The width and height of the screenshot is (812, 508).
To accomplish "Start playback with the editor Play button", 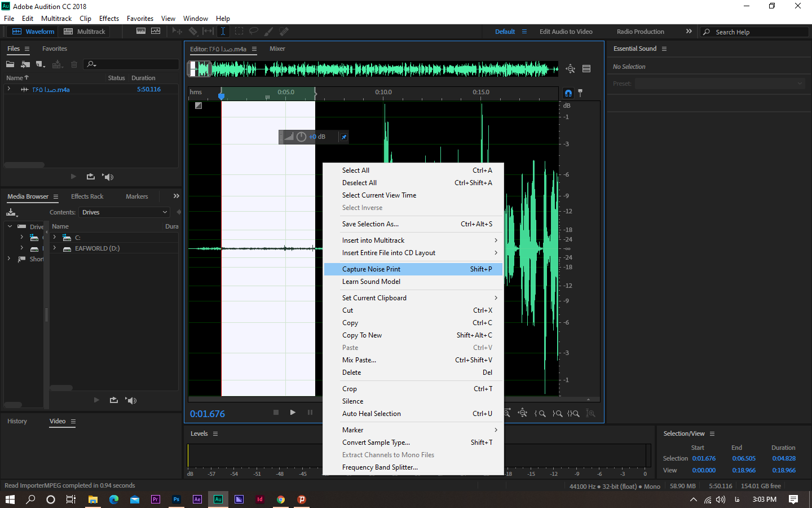I will click(x=293, y=413).
